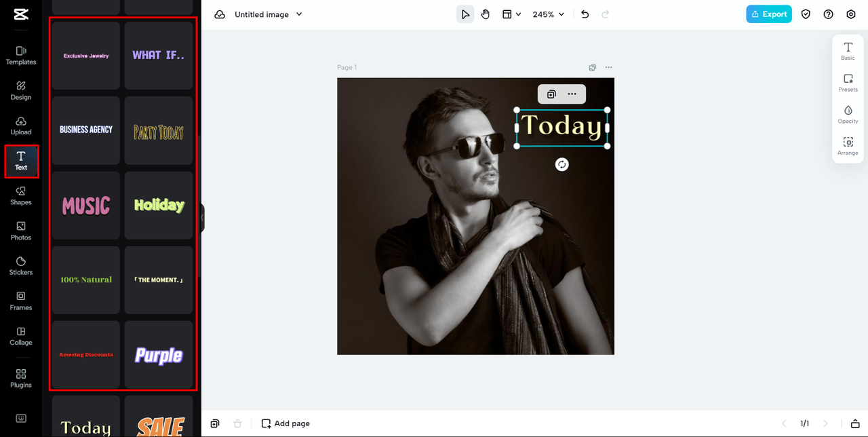Apply the Party Today text preset
Viewport: 868px width, 437px height.
pyautogui.click(x=159, y=130)
